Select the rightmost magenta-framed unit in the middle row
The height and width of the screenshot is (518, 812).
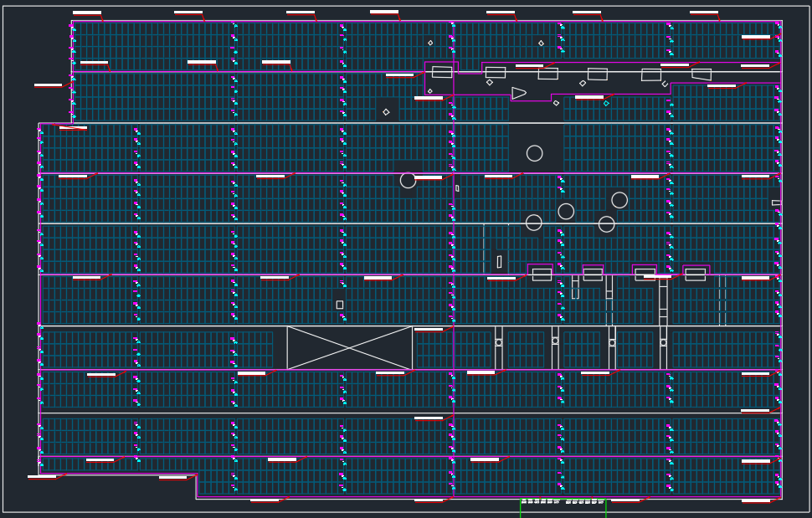695,274
